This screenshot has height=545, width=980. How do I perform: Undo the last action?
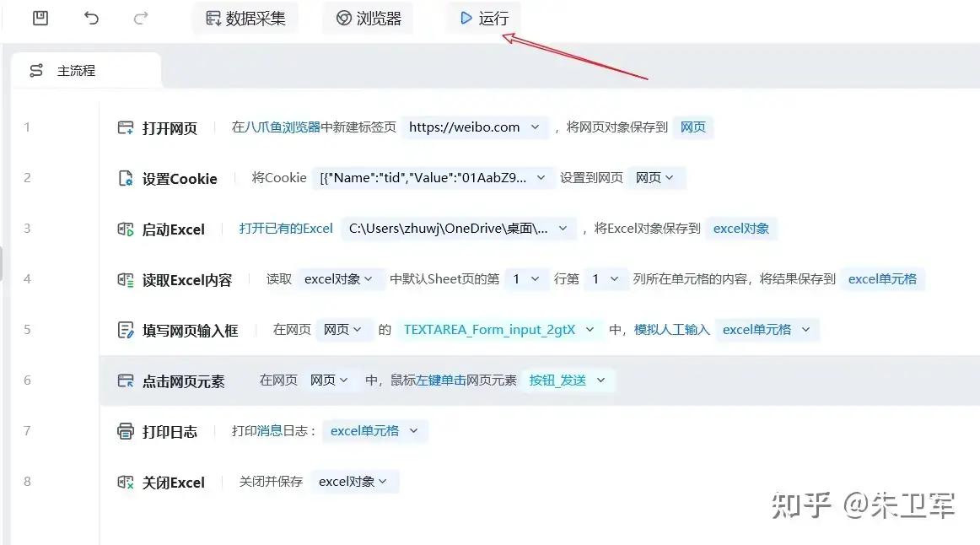(x=91, y=18)
